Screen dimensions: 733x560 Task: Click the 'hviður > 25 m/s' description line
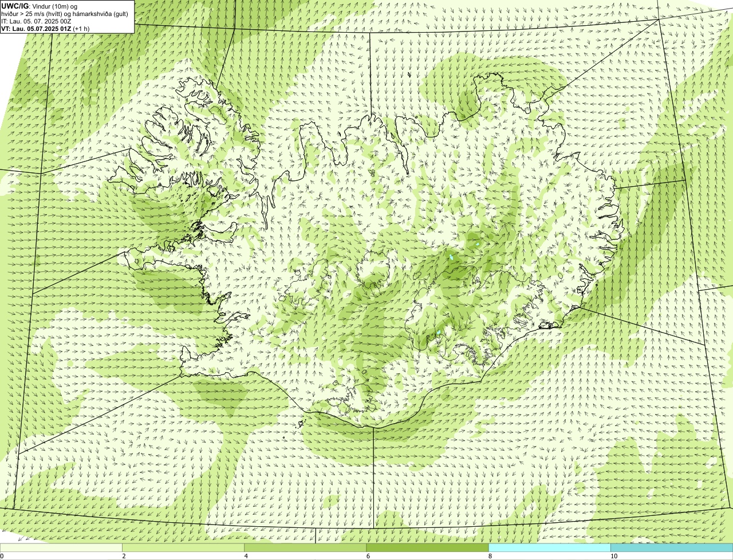(65, 14)
